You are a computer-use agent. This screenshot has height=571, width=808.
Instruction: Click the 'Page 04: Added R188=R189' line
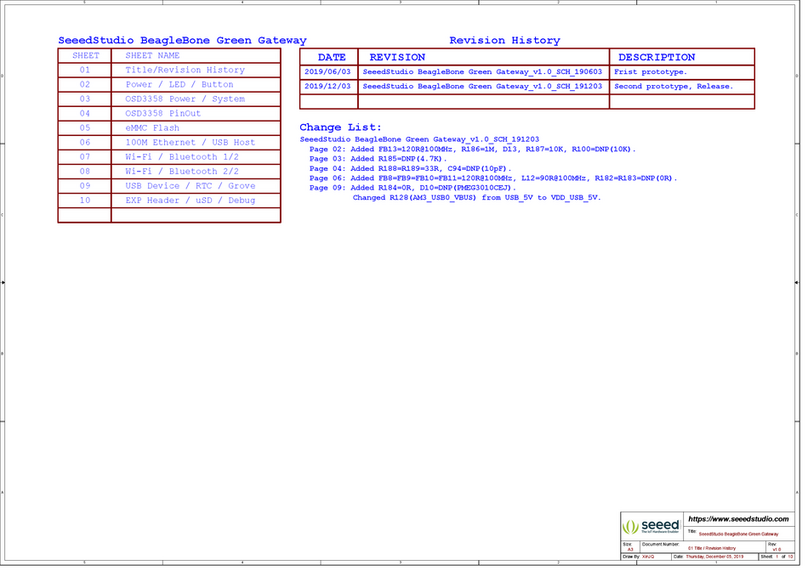point(410,169)
